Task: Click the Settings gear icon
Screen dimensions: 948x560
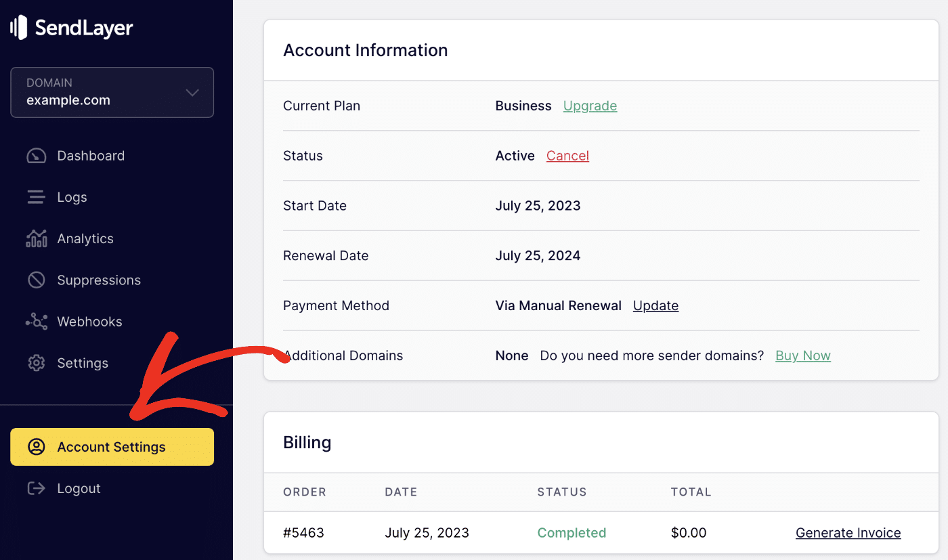Action: 36,363
